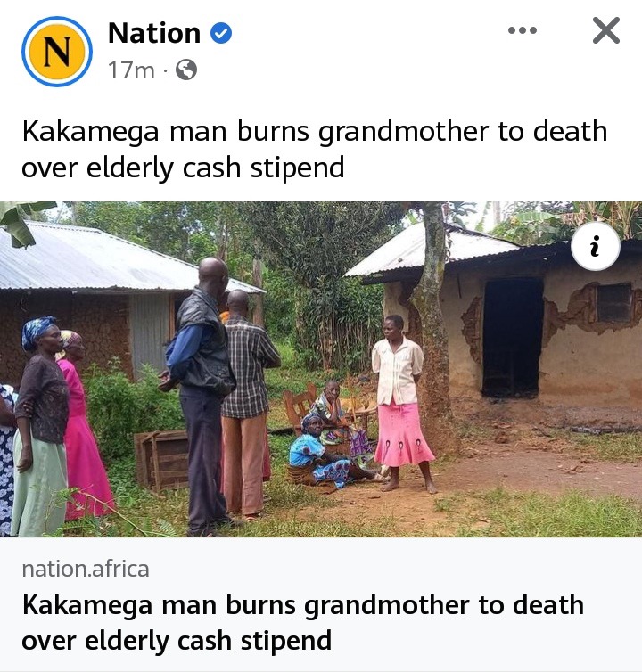This screenshot has width=642, height=672.
Task: Tap the info 'i' icon on photo
Action: pyautogui.click(x=596, y=246)
